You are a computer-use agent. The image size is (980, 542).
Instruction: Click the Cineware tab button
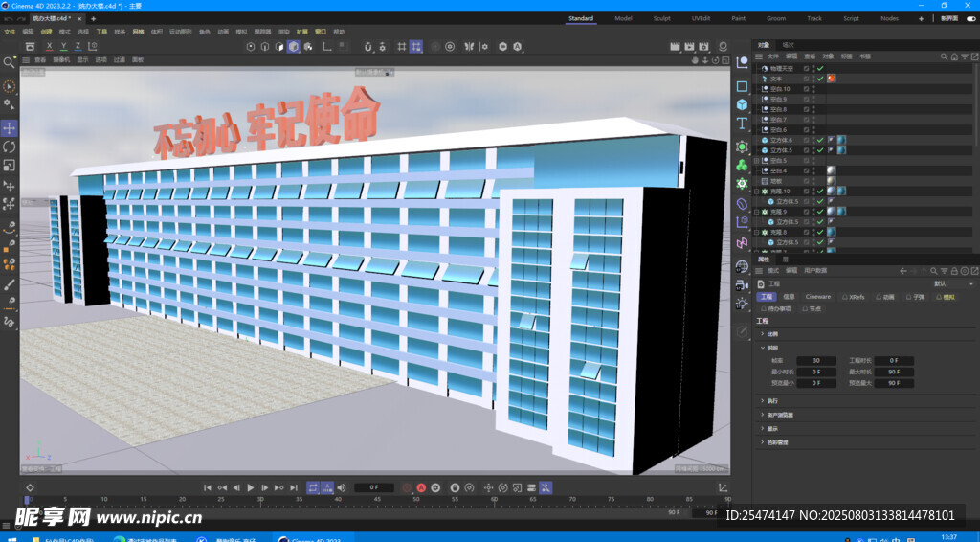click(x=818, y=297)
